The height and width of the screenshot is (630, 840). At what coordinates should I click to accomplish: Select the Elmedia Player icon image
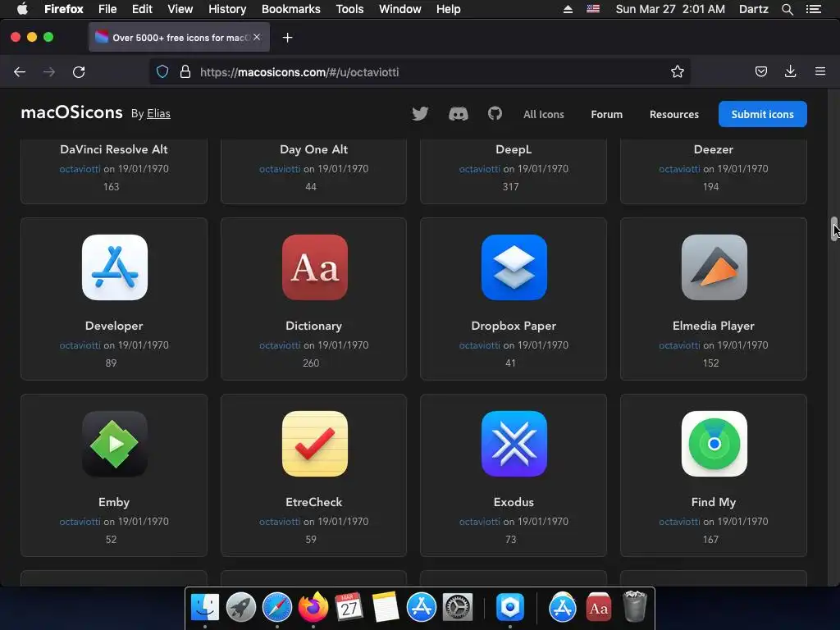tap(714, 267)
